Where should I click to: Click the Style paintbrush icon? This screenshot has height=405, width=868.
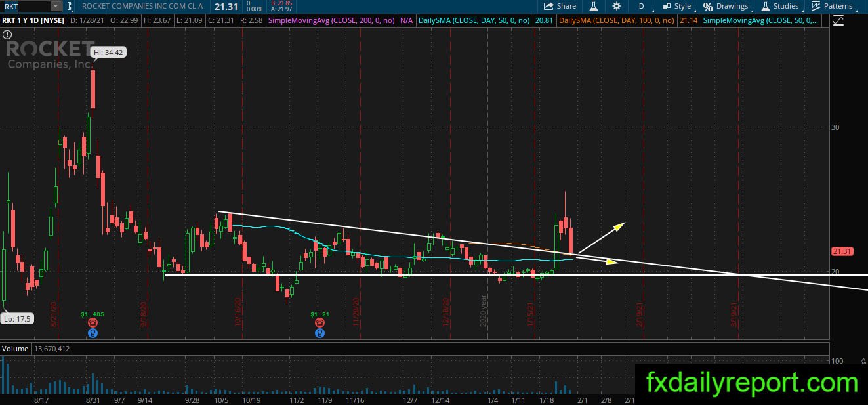pyautogui.click(x=667, y=6)
